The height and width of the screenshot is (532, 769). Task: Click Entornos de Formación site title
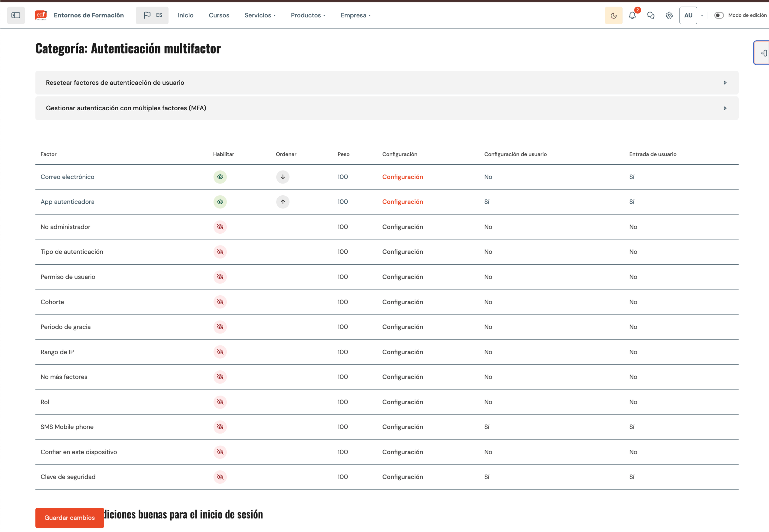[x=89, y=15]
